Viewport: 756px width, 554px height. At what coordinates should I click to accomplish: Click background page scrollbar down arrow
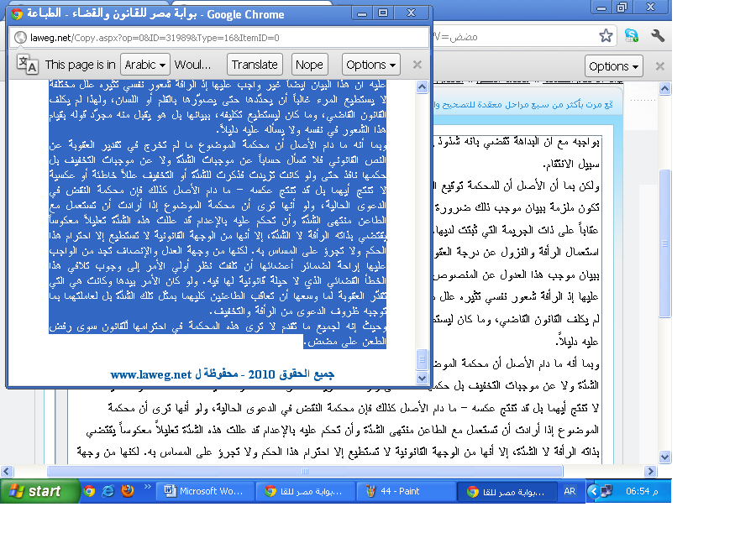pyautogui.click(x=665, y=457)
